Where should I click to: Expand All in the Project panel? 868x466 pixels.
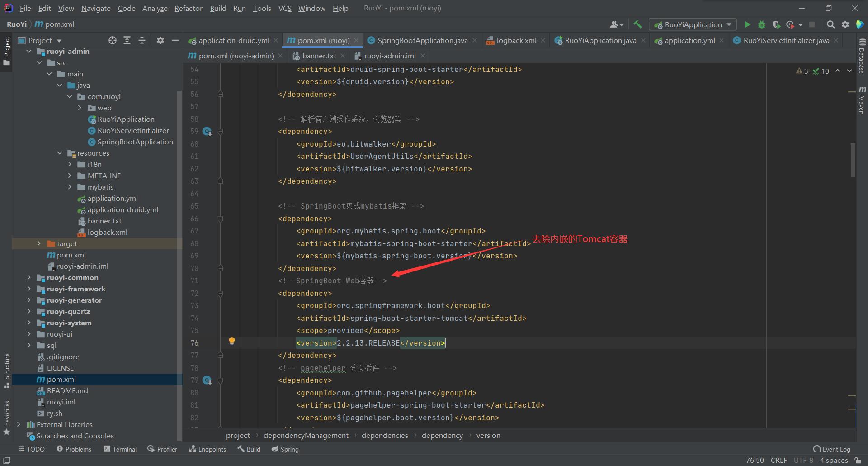127,40
